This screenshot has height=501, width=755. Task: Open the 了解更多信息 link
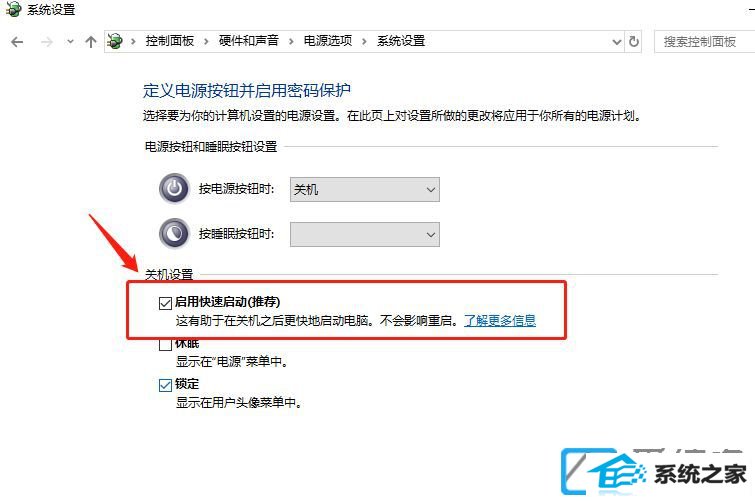click(x=500, y=320)
